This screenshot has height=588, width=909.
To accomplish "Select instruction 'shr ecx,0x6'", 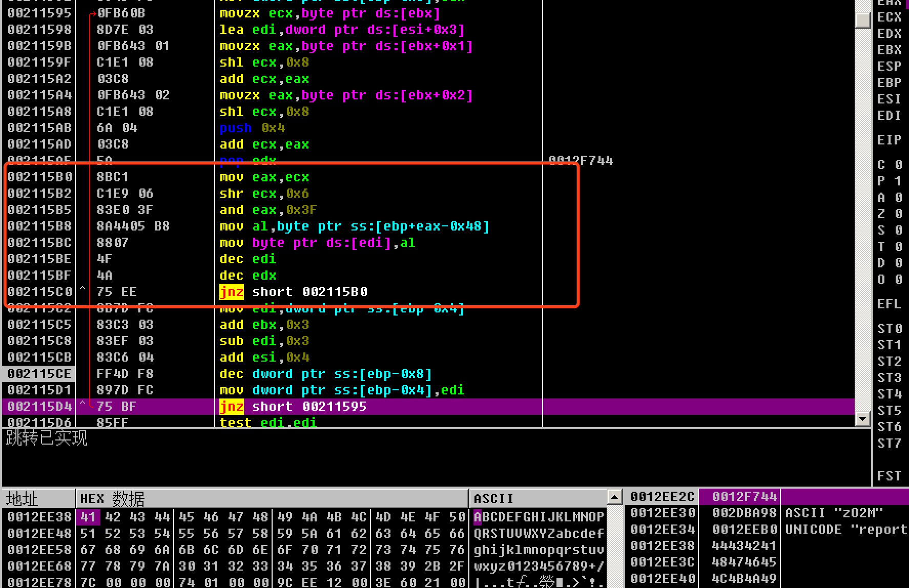I will click(264, 194).
